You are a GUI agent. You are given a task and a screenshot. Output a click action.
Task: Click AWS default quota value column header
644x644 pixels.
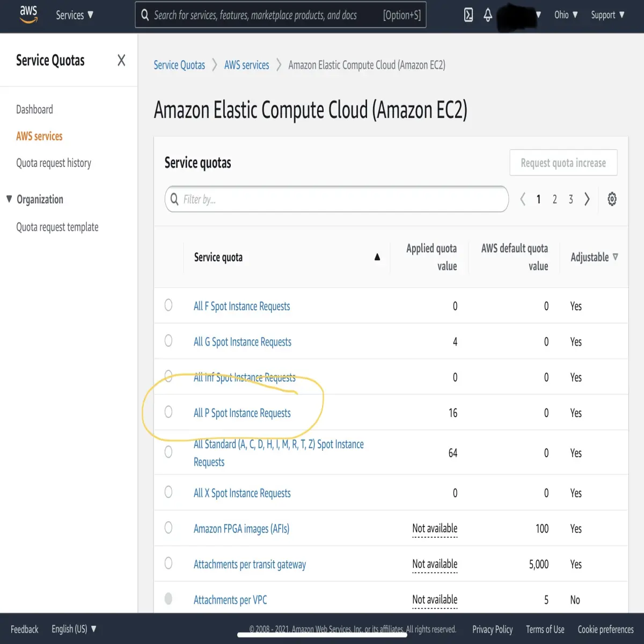515,257
